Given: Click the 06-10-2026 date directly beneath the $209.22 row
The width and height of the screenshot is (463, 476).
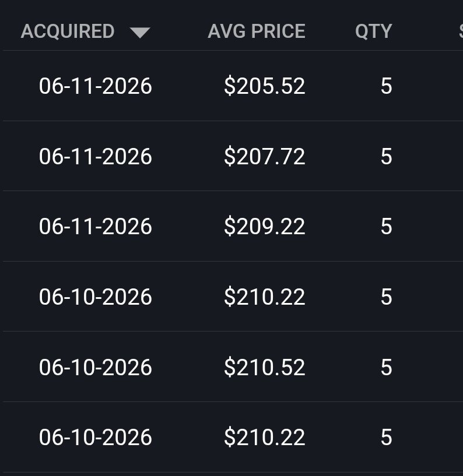Looking at the screenshot, I should click(96, 297).
